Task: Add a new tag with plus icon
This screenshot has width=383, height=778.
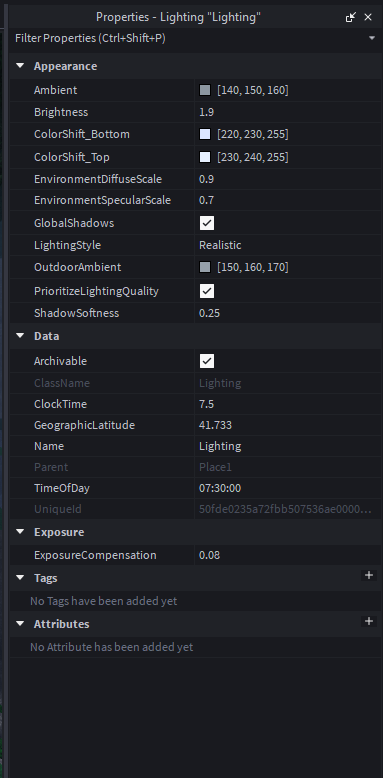Action: [369, 576]
